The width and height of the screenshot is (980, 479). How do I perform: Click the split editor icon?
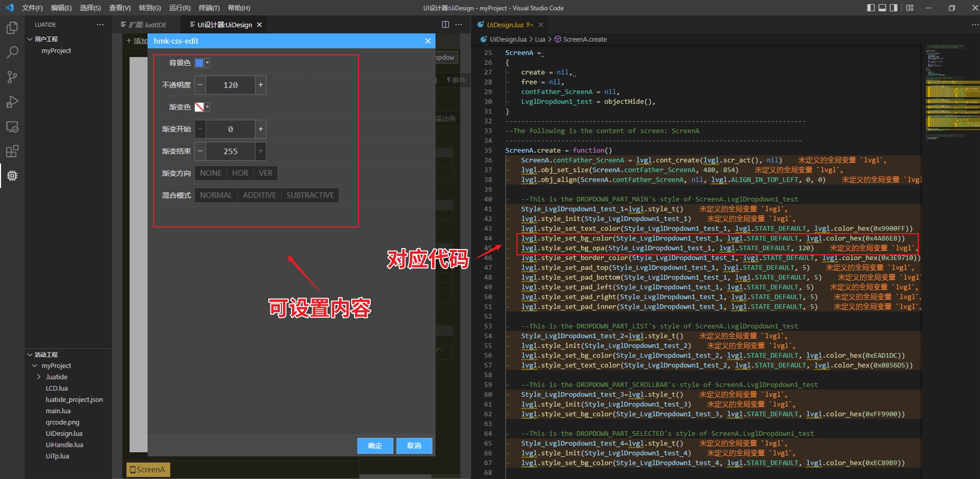pos(445,25)
